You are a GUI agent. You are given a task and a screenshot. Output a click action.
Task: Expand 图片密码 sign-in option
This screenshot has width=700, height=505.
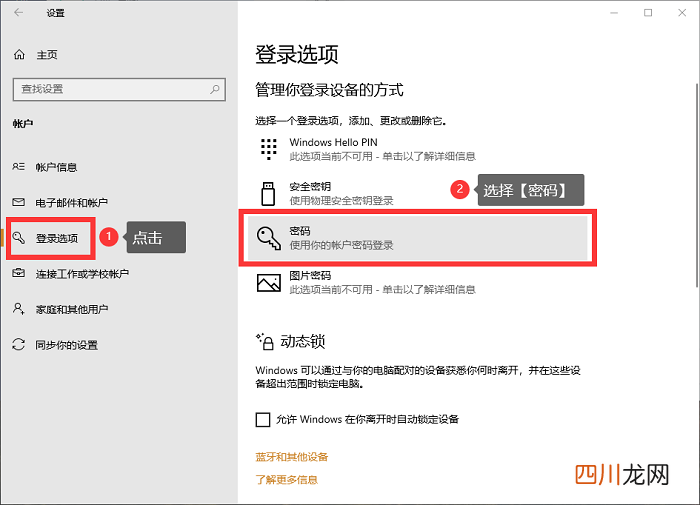417,282
